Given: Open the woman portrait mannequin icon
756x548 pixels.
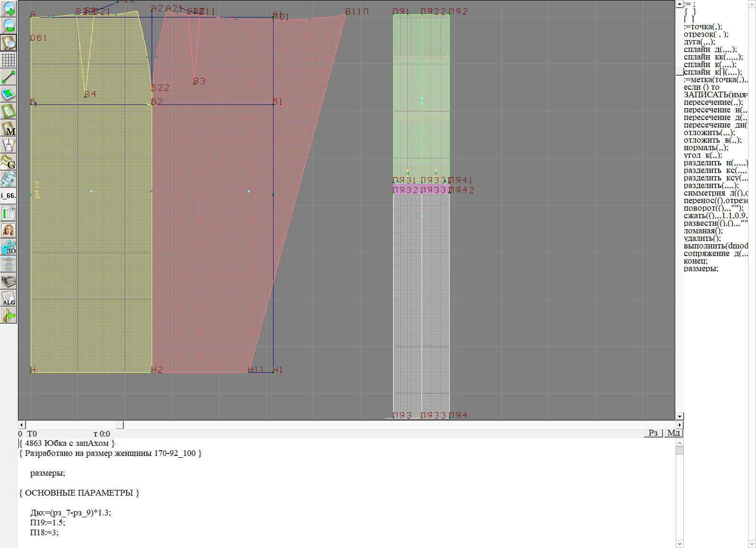Looking at the screenshot, I should 9,230.
